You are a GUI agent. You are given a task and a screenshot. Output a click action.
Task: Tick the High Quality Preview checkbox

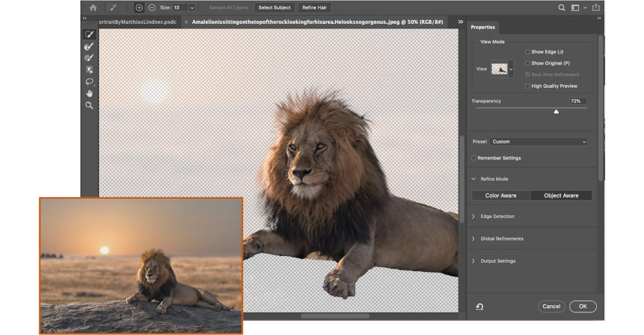[x=528, y=86]
